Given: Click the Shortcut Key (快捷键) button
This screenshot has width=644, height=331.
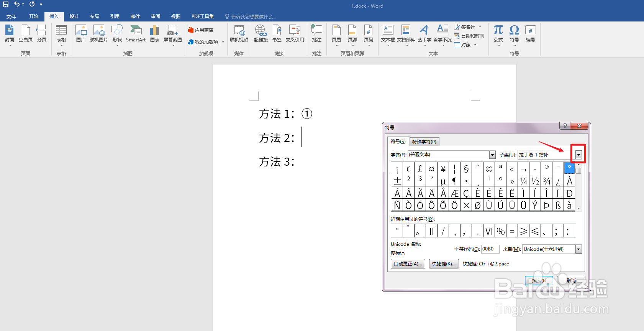Looking at the screenshot, I should pyautogui.click(x=444, y=264).
